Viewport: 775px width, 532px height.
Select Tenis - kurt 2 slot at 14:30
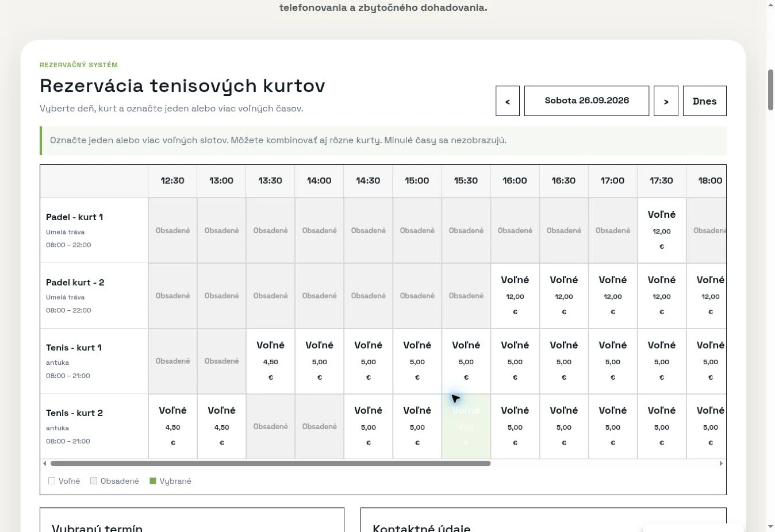click(x=369, y=427)
